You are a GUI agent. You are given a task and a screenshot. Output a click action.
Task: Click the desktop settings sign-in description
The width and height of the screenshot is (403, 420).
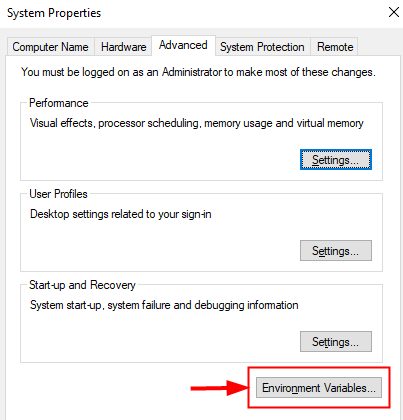point(121,214)
